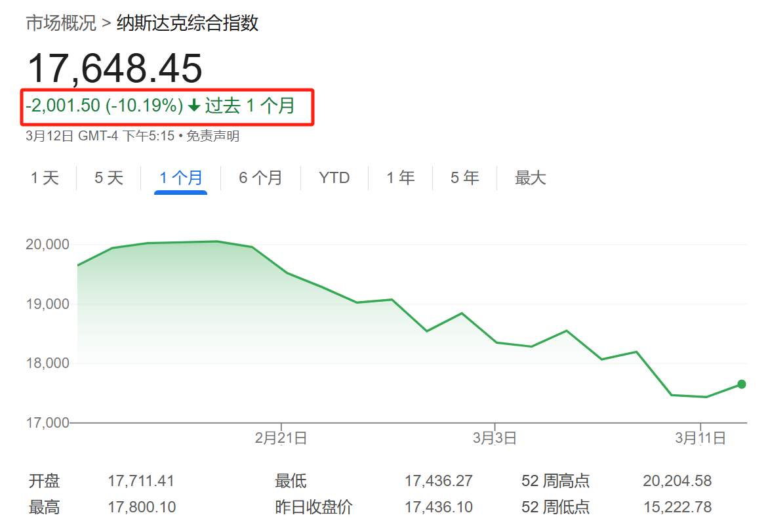The image size is (766, 532).
Task: Select the 5 年 range tab
Action: click(464, 178)
